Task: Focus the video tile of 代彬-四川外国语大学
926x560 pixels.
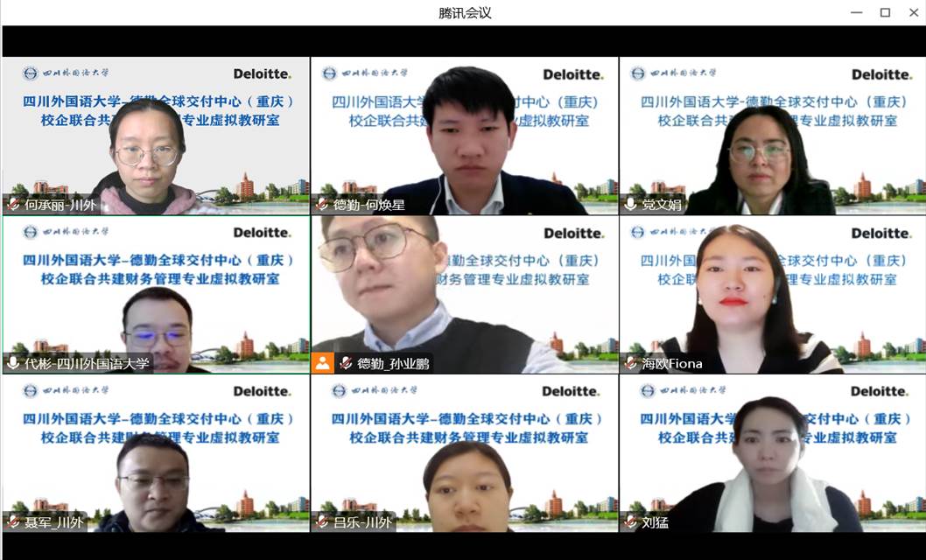Action: coord(156,295)
